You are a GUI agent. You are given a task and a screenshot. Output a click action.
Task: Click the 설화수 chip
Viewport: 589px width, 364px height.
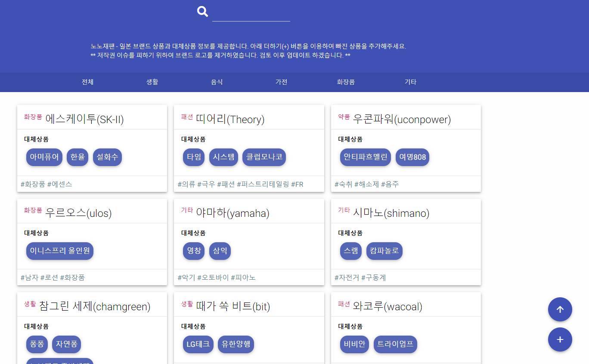(x=107, y=157)
